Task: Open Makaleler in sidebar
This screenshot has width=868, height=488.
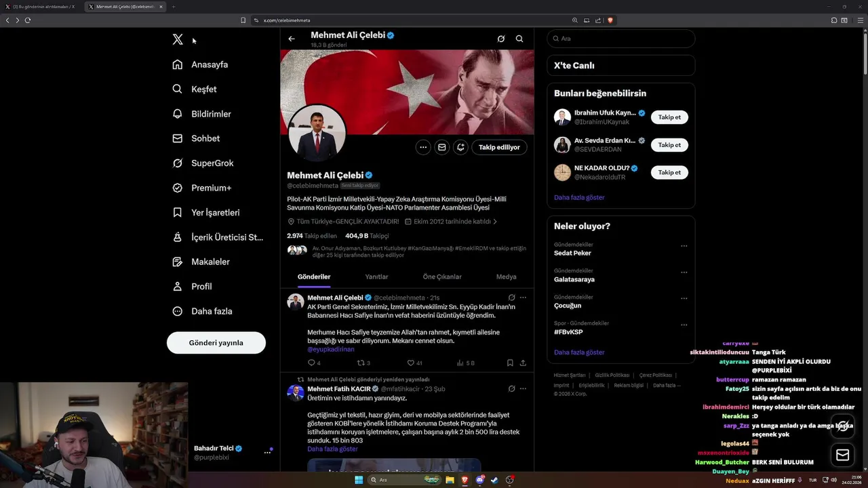Action: [201, 262]
